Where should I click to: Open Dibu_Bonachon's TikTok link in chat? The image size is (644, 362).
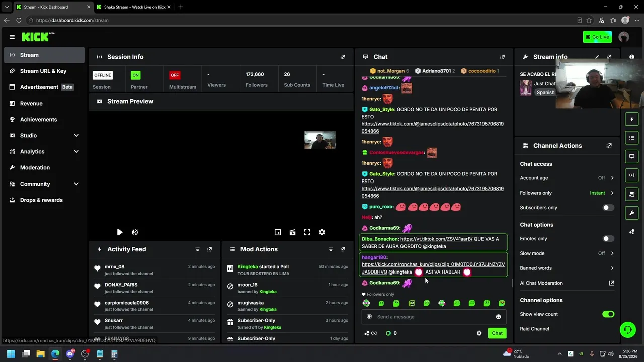[436, 239]
